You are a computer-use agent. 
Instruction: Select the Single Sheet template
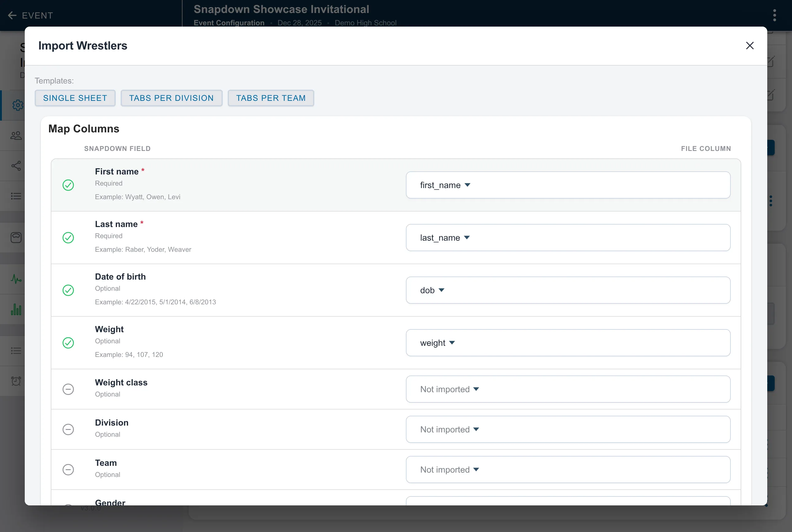pos(75,98)
